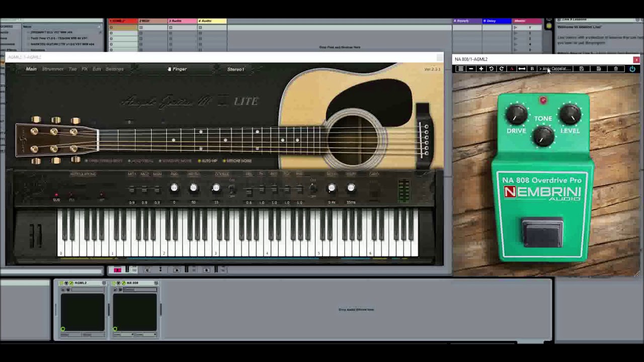
Task: Click the trash delete preset icon
Action: 616,69
